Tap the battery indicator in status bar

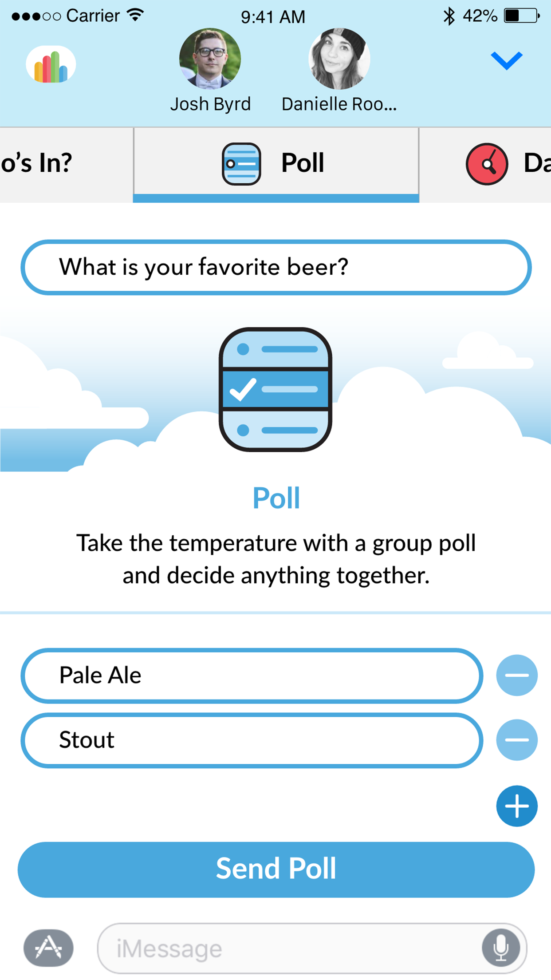[521, 16]
